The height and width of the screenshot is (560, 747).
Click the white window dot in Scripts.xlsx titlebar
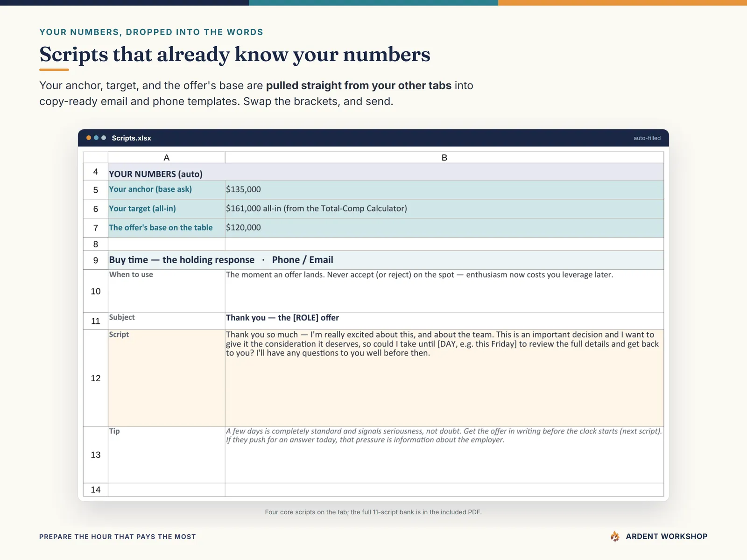point(104,138)
